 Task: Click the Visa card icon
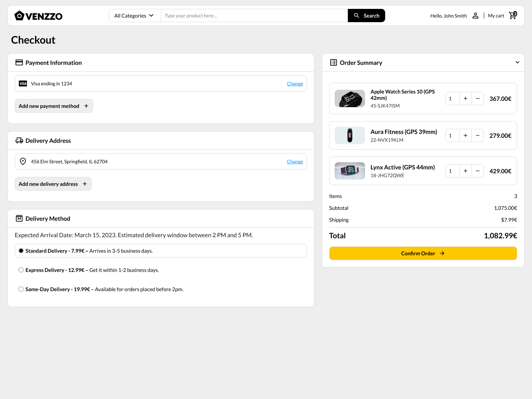[x=23, y=83]
